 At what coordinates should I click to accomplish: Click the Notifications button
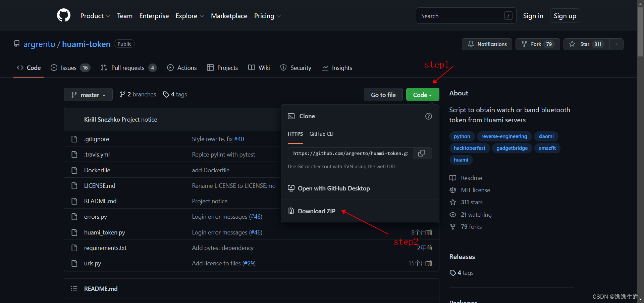487,44
